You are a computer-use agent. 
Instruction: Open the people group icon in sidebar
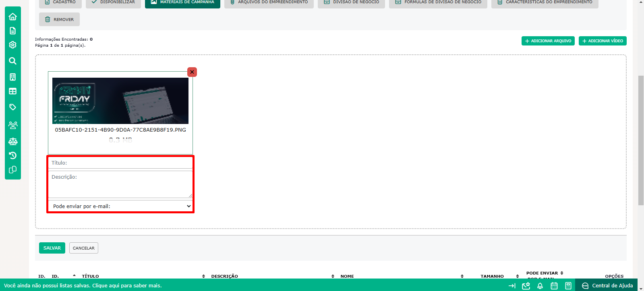click(x=12, y=125)
